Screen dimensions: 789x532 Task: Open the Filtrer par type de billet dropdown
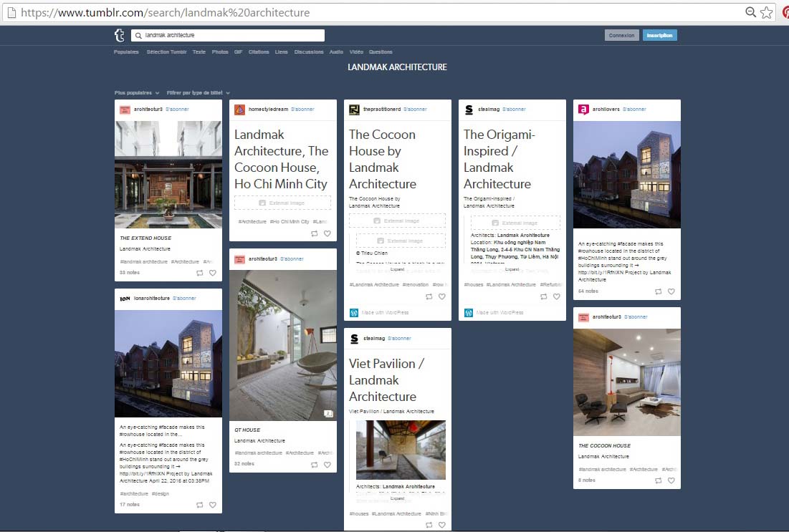(x=199, y=93)
